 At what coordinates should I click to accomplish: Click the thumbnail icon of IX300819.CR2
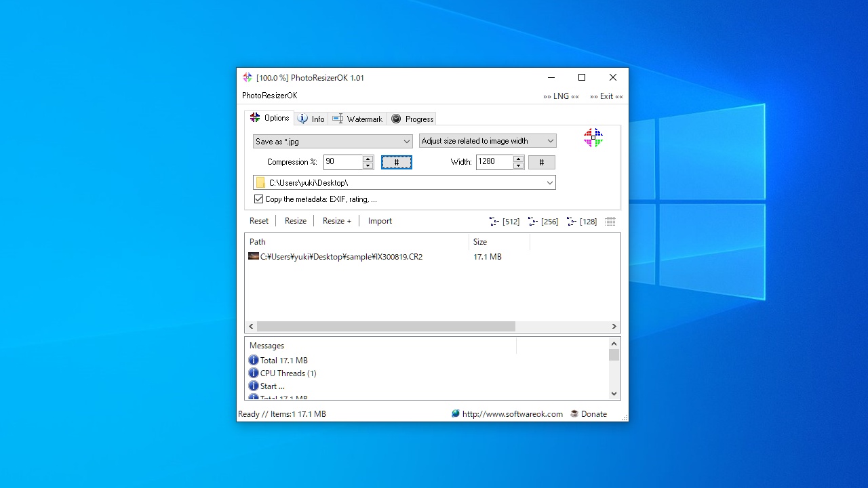pyautogui.click(x=254, y=256)
